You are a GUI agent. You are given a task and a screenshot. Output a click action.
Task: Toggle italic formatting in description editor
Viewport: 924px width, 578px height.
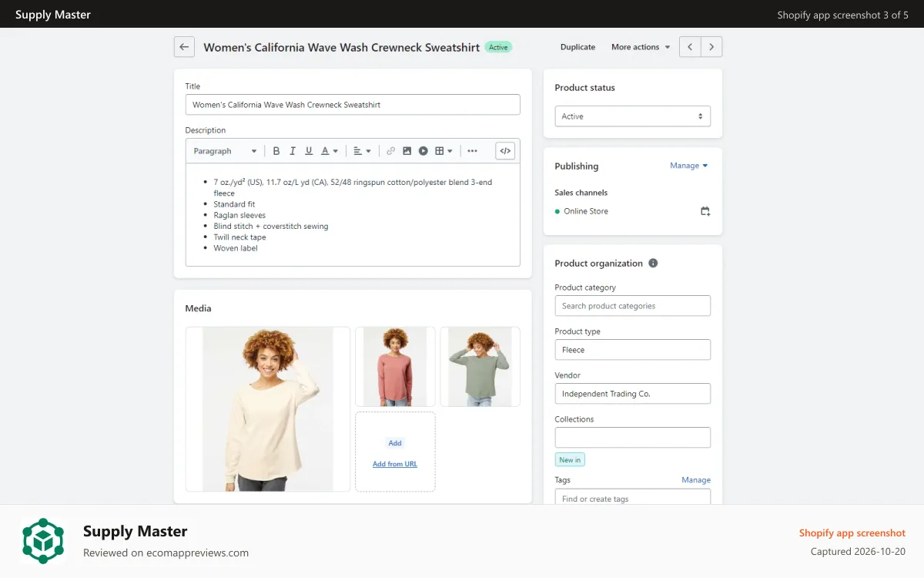click(293, 151)
